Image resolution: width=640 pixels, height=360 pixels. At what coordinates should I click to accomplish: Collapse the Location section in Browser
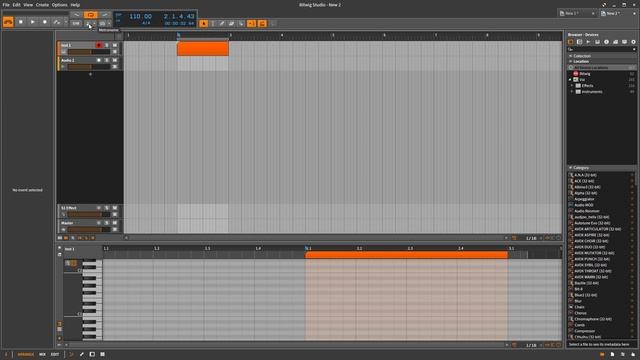pos(571,61)
